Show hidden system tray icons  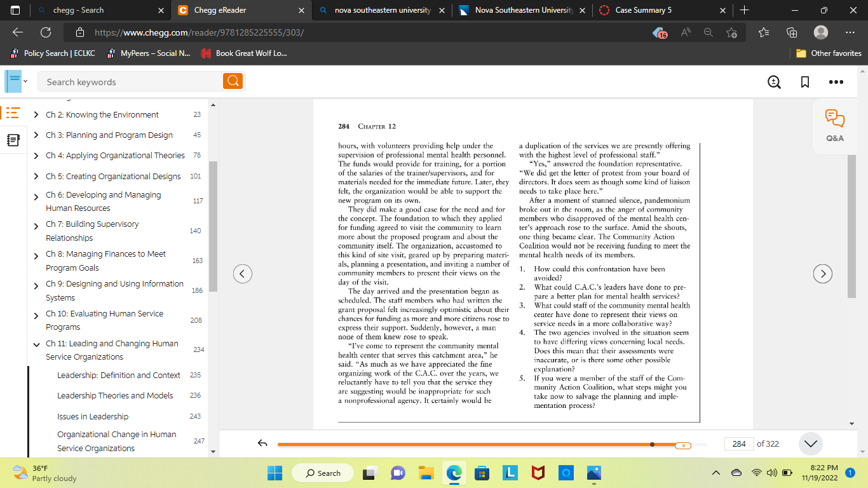pyautogui.click(x=716, y=473)
